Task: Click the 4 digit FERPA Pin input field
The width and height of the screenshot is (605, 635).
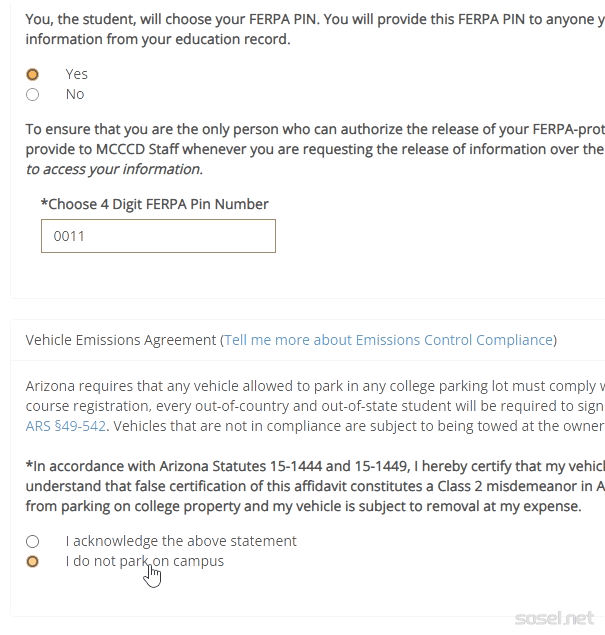Action: tap(158, 237)
